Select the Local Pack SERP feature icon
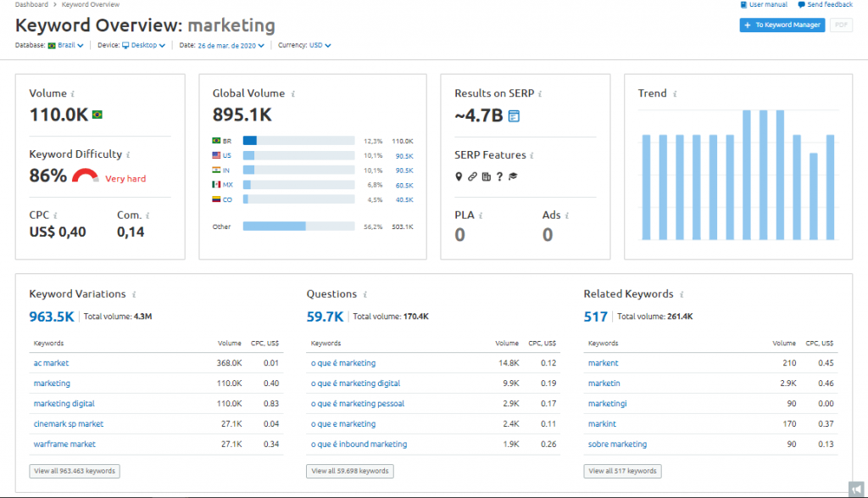The height and width of the screenshot is (498, 868). (x=459, y=176)
